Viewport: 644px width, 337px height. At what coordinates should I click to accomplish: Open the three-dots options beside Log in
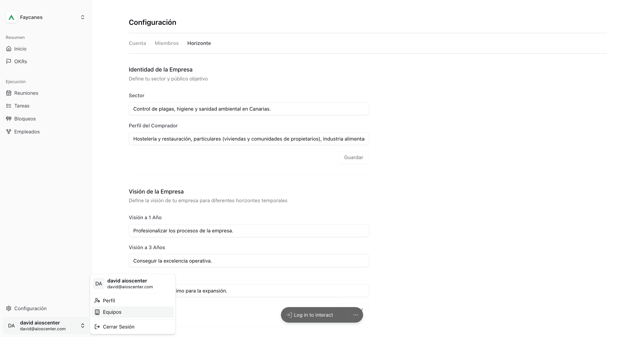(x=356, y=315)
